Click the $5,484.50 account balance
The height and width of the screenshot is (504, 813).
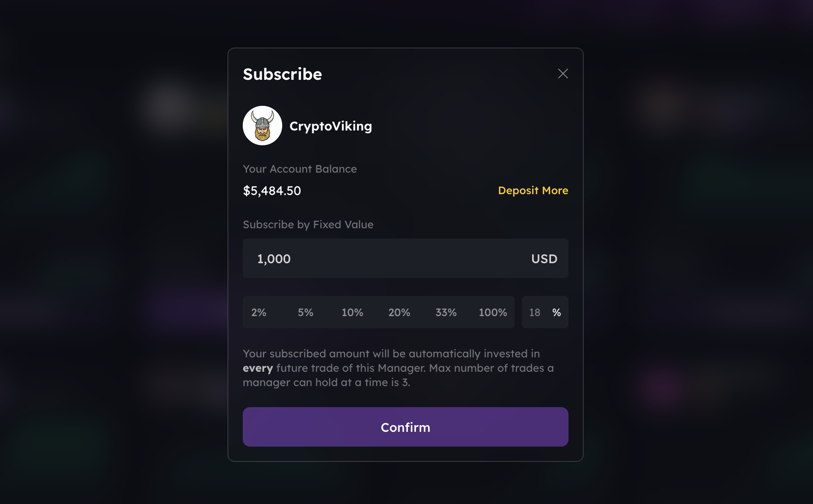click(x=272, y=191)
